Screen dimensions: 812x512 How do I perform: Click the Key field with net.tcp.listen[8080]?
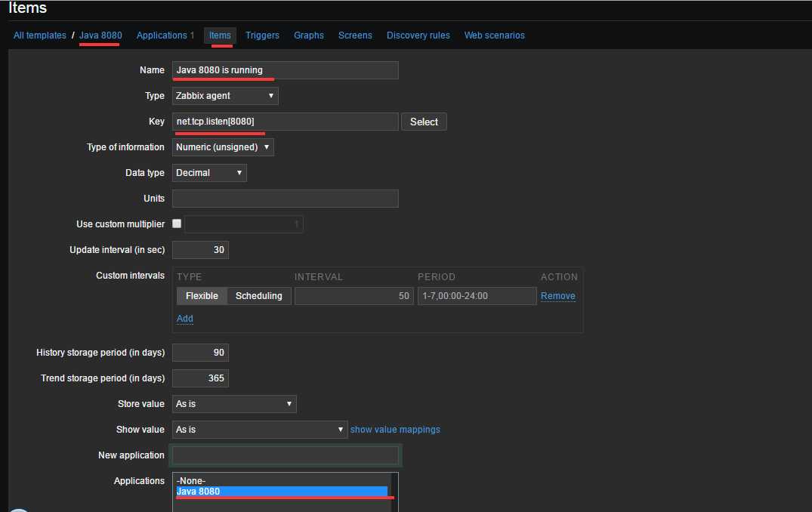286,122
